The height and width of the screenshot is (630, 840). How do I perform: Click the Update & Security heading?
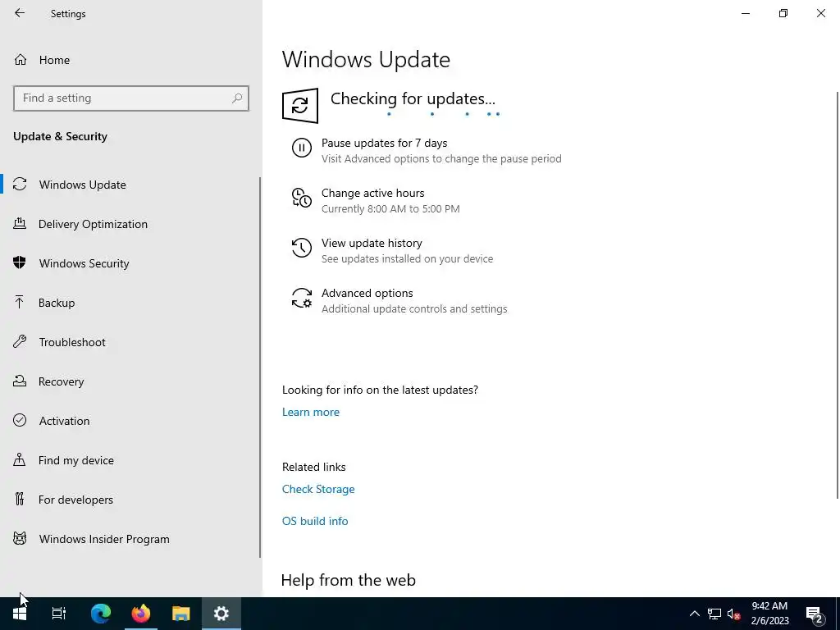pos(60,137)
